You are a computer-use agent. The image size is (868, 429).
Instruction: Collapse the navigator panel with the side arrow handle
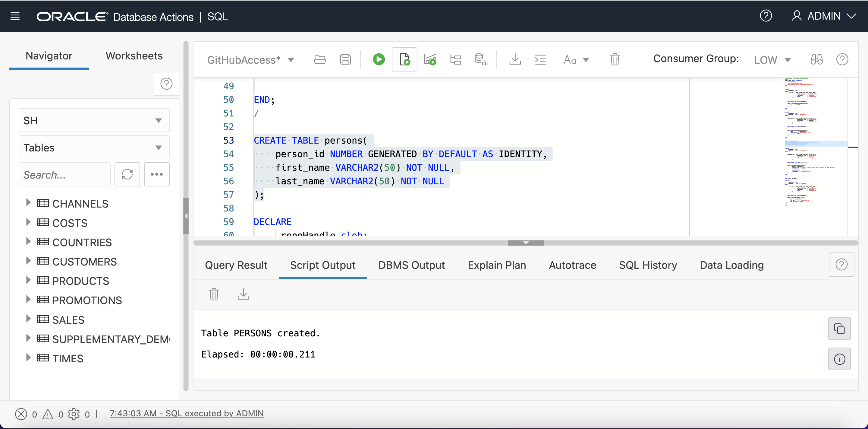[x=186, y=216]
